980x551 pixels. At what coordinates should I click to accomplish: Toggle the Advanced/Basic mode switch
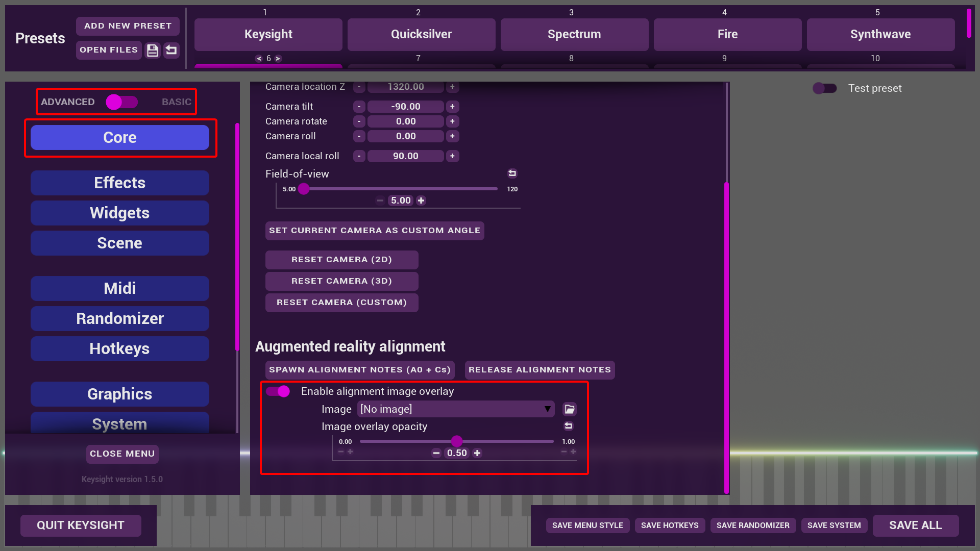click(121, 102)
